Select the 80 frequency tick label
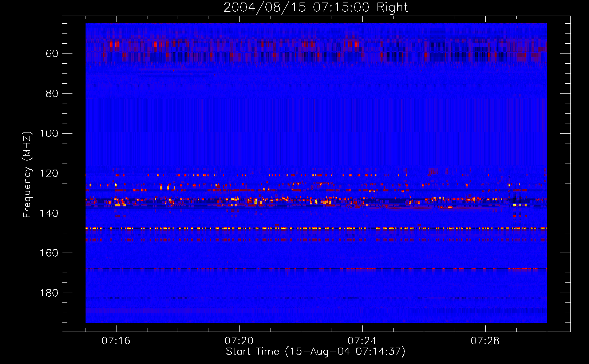This screenshot has height=364, width=589. [52, 94]
